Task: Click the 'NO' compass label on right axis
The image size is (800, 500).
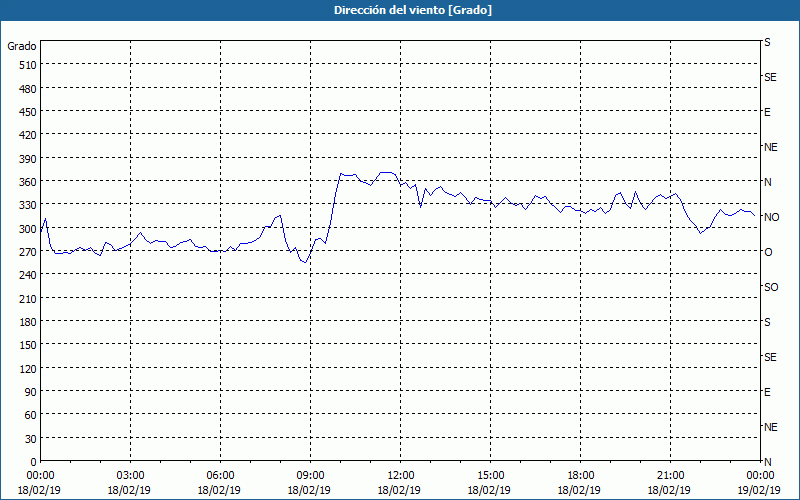Action: 771,217
